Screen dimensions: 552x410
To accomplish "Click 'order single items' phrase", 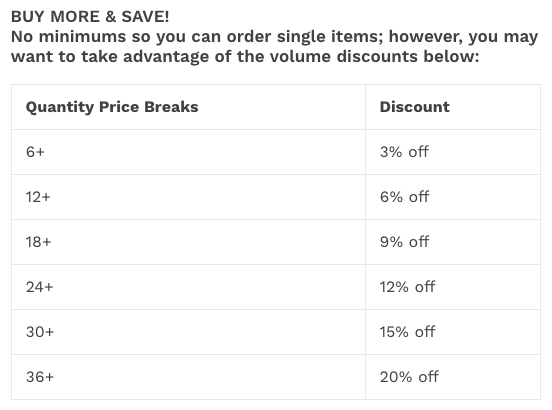I will [305, 37].
